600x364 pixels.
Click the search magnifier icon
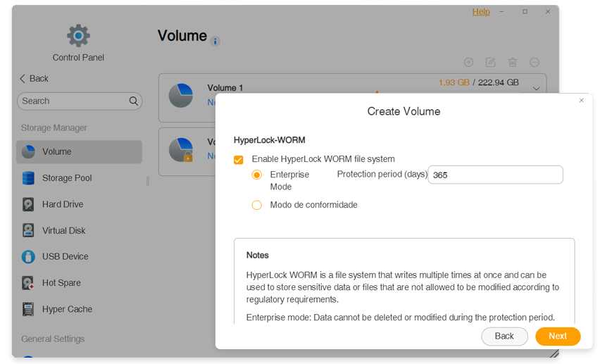133,101
